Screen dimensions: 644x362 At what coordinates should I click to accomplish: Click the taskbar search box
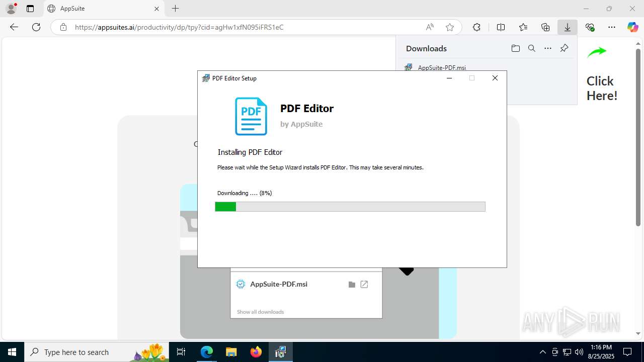(x=97, y=352)
